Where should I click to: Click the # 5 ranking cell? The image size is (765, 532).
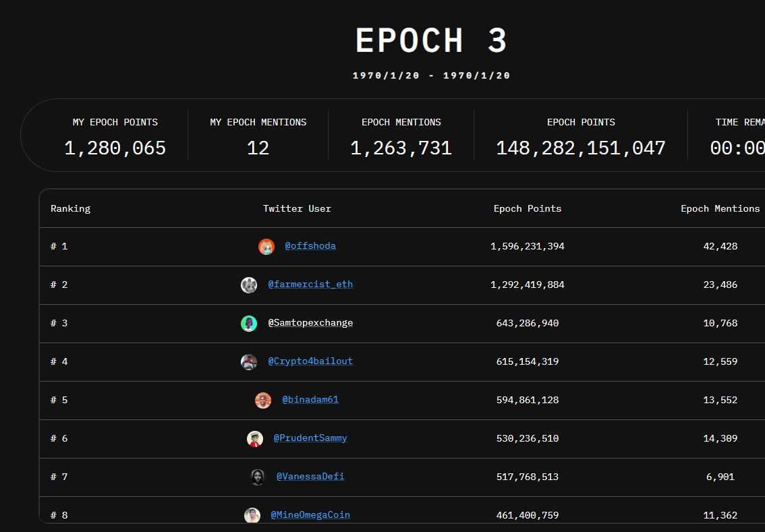tap(59, 401)
